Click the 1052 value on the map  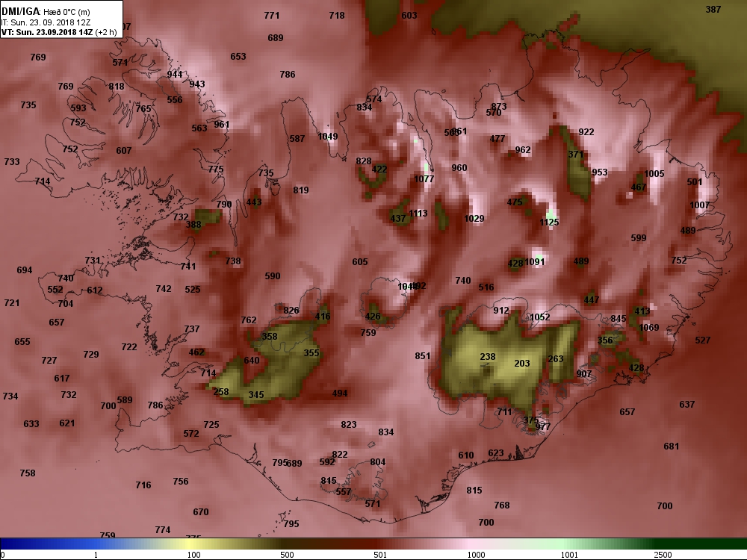(x=540, y=317)
